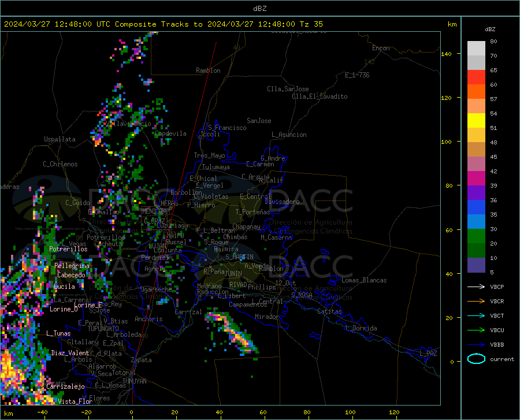Screen dimensions: 520x420
Task: Click the 'MENDOZA' city label
Action: pyautogui.click(x=154, y=211)
